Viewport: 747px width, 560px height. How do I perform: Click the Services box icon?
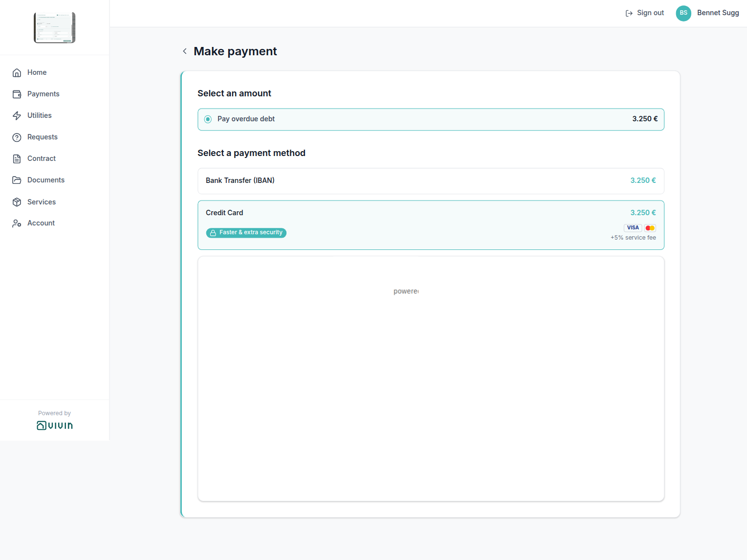coord(17,202)
